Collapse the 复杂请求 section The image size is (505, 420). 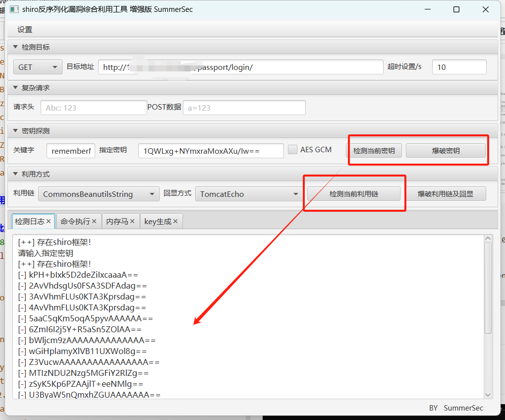[15, 88]
